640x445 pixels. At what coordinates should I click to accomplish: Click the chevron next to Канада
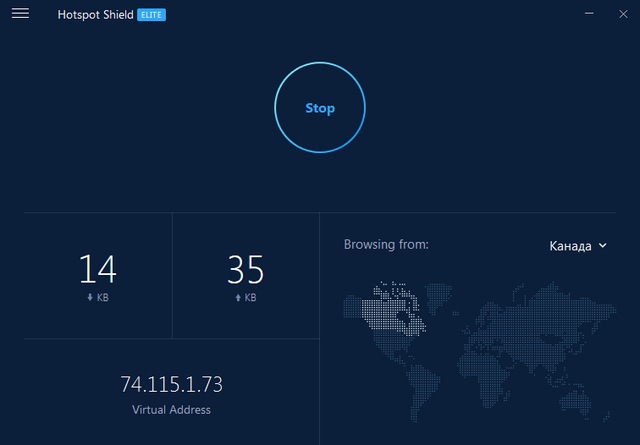pos(602,246)
